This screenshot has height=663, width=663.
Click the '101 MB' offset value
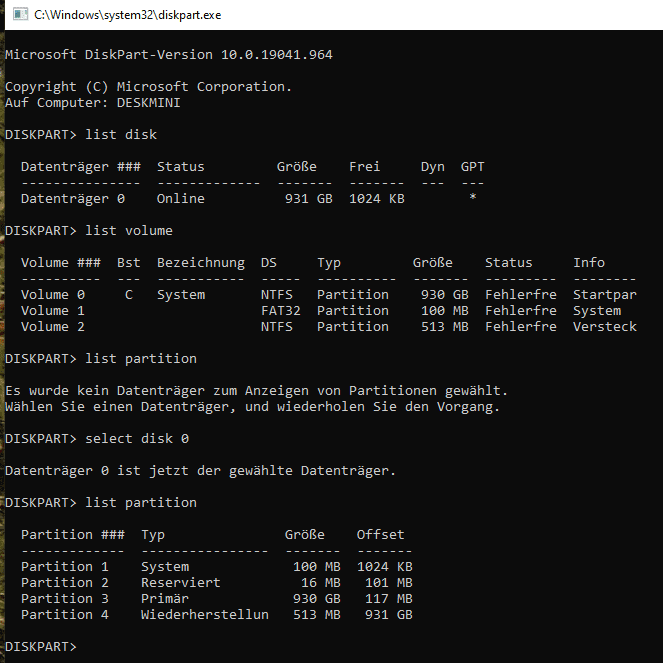click(x=389, y=583)
